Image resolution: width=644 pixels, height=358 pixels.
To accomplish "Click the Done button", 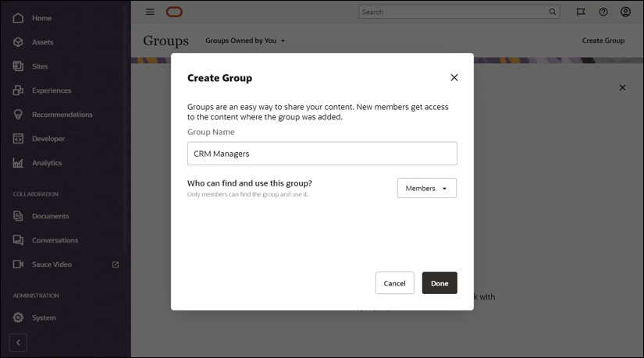I will [439, 283].
